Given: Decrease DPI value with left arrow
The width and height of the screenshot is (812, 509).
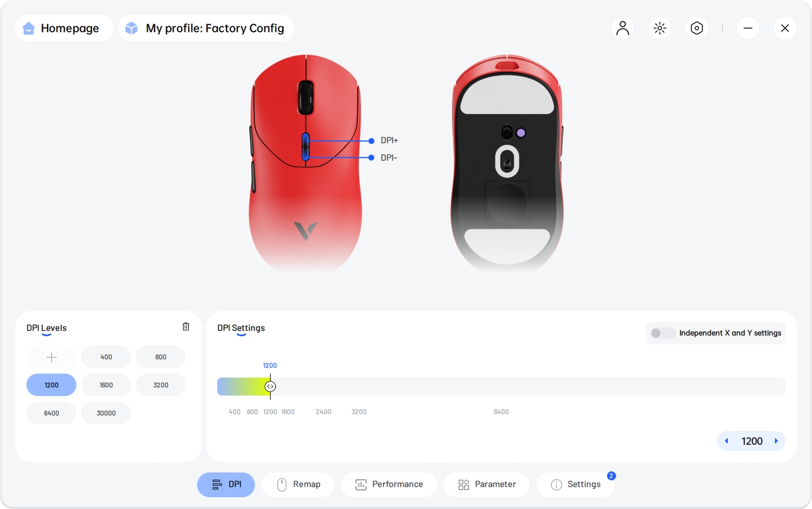Looking at the screenshot, I should tap(727, 441).
